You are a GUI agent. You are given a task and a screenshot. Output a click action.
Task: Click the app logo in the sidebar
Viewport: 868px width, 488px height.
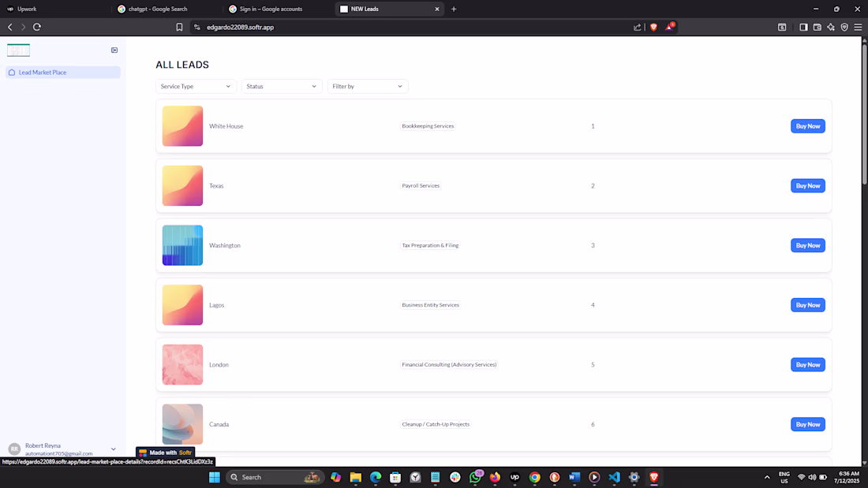[x=18, y=50]
